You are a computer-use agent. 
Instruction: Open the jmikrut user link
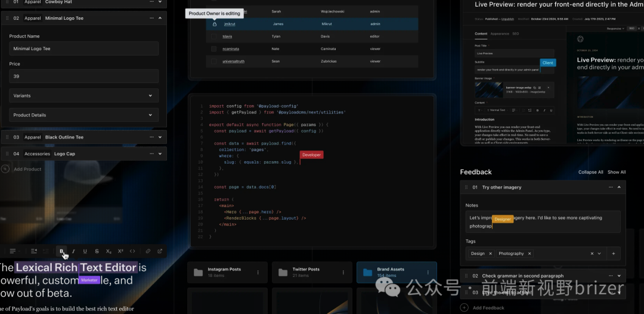[230, 24]
